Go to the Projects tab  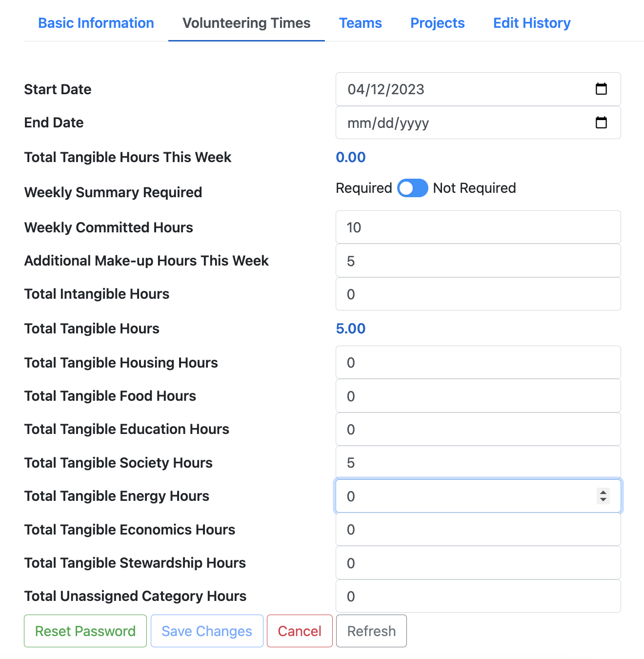tap(438, 23)
